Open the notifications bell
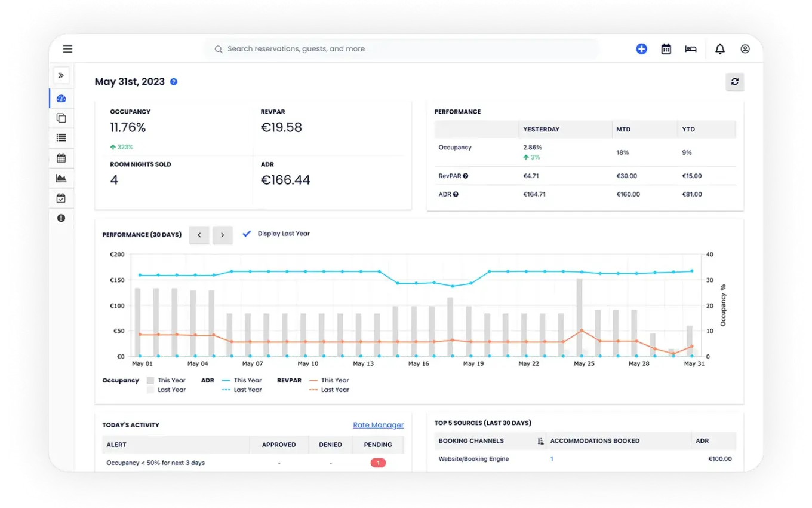Screen dimensions: 812x508 click(720, 49)
